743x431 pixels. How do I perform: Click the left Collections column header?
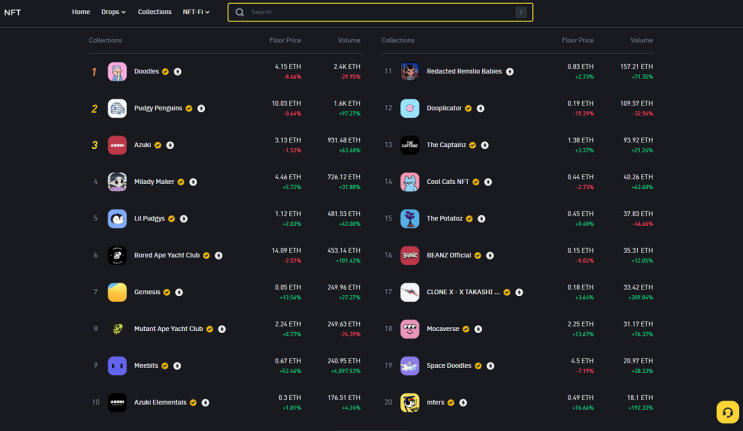(105, 40)
